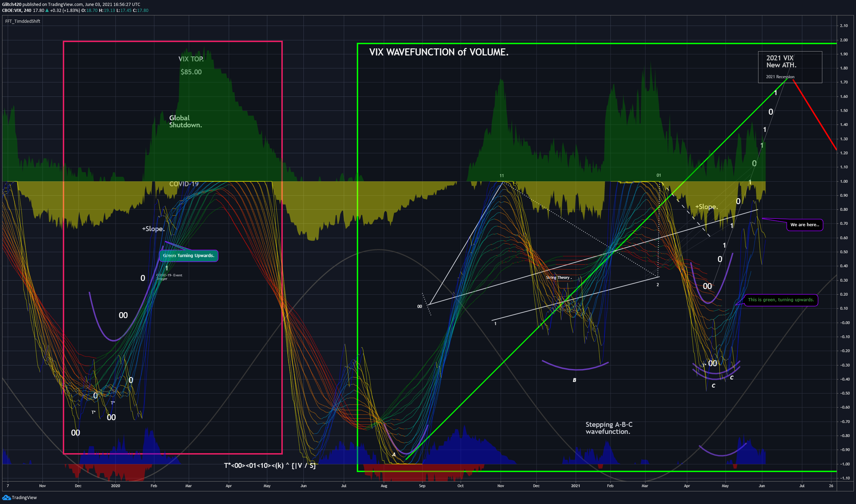
Task: Select the 2021 Recession text
Action: [780, 77]
